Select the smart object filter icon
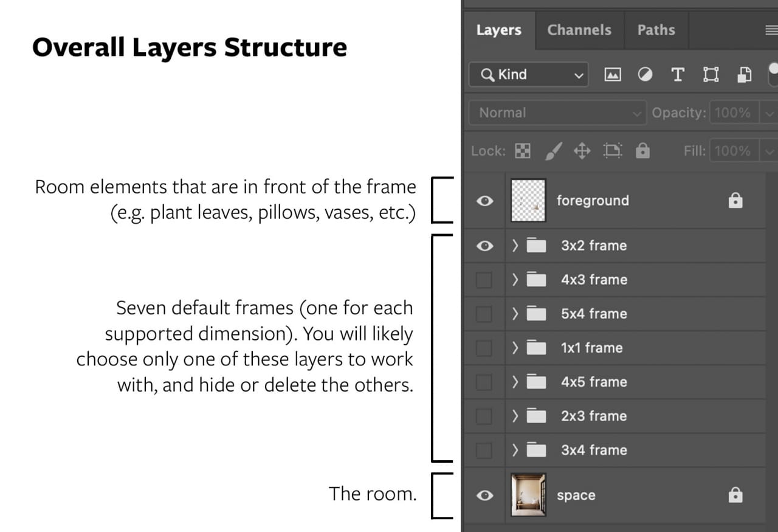This screenshot has width=778, height=532. tap(744, 74)
